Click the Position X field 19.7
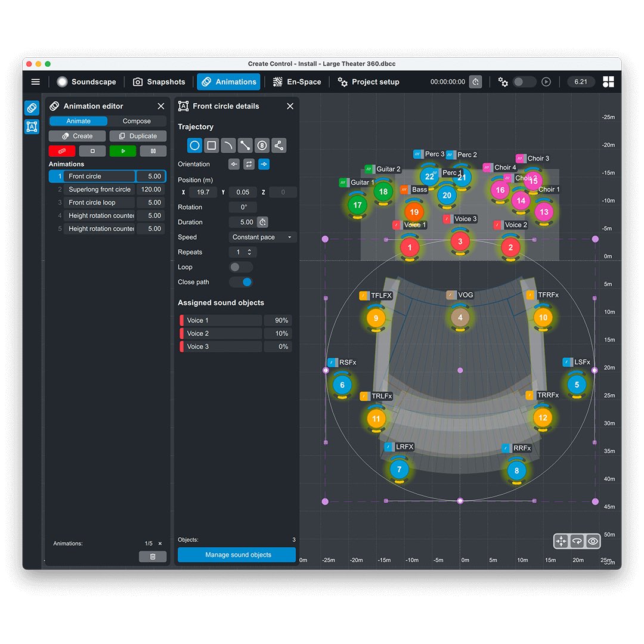This screenshot has width=644, height=644. point(203,192)
